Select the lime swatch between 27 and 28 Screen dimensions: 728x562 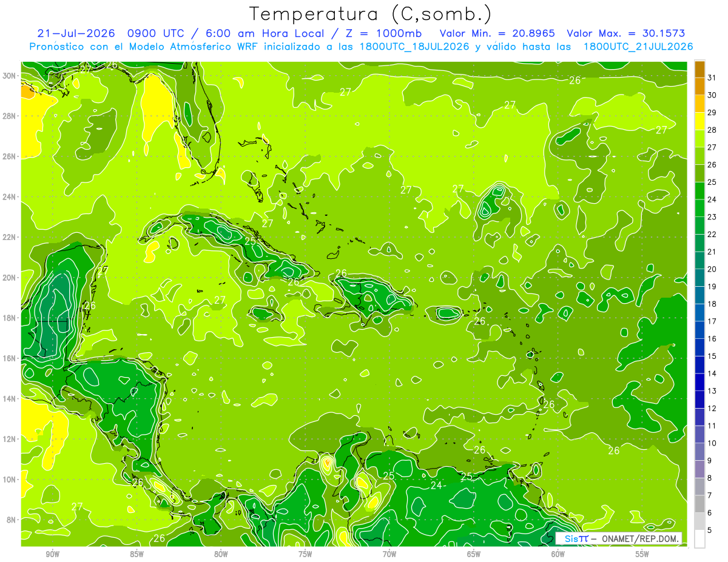(699, 138)
